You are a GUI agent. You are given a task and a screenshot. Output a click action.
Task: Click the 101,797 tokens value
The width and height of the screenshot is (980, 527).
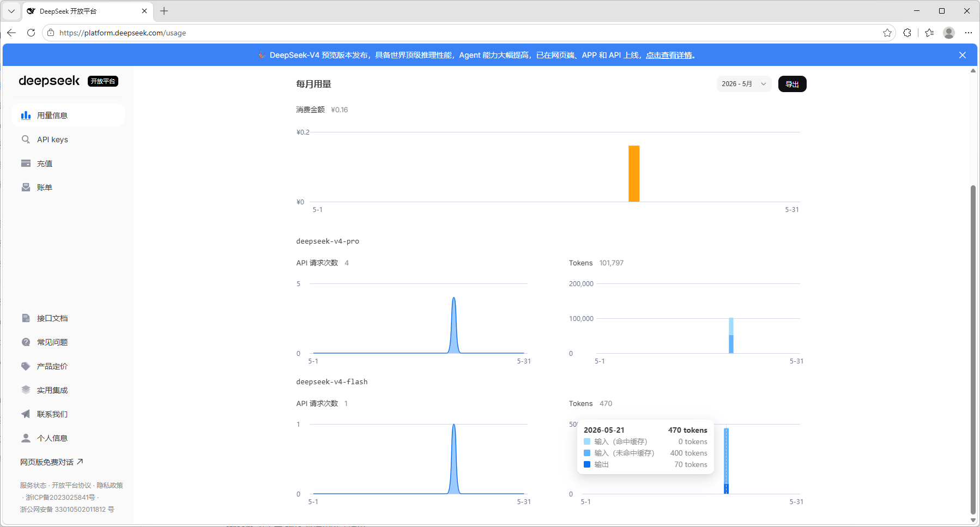[612, 263]
